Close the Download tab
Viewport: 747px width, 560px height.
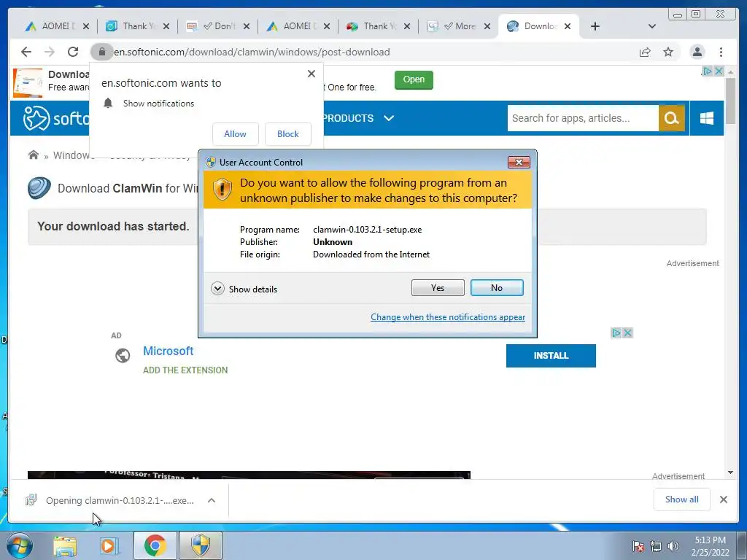pyautogui.click(x=568, y=26)
